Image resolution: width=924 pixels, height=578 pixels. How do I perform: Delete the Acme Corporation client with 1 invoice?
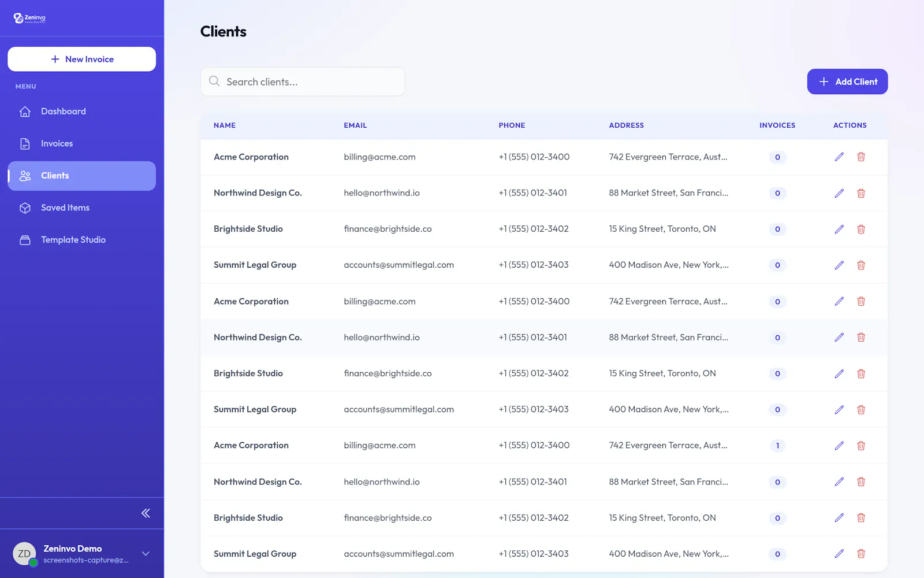pyautogui.click(x=861, y=446)
